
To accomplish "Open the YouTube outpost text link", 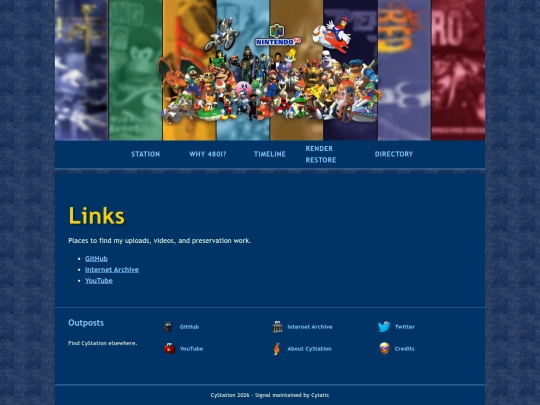I will pos(191,349).
